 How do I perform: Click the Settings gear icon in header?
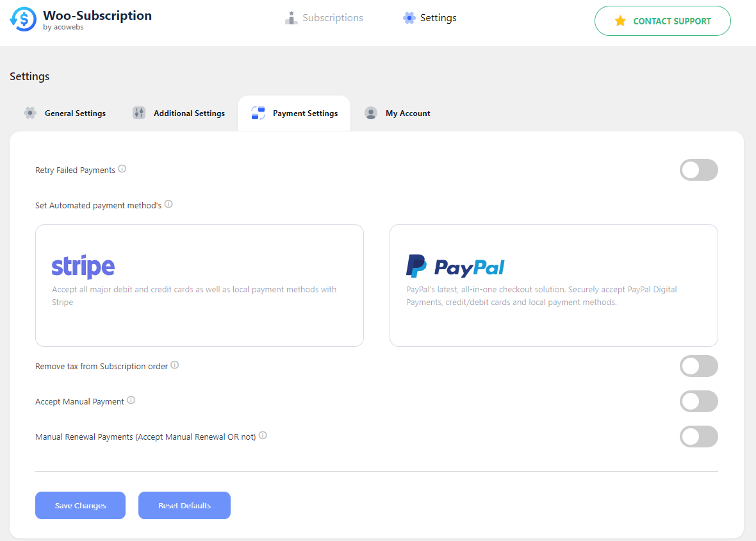409,18
